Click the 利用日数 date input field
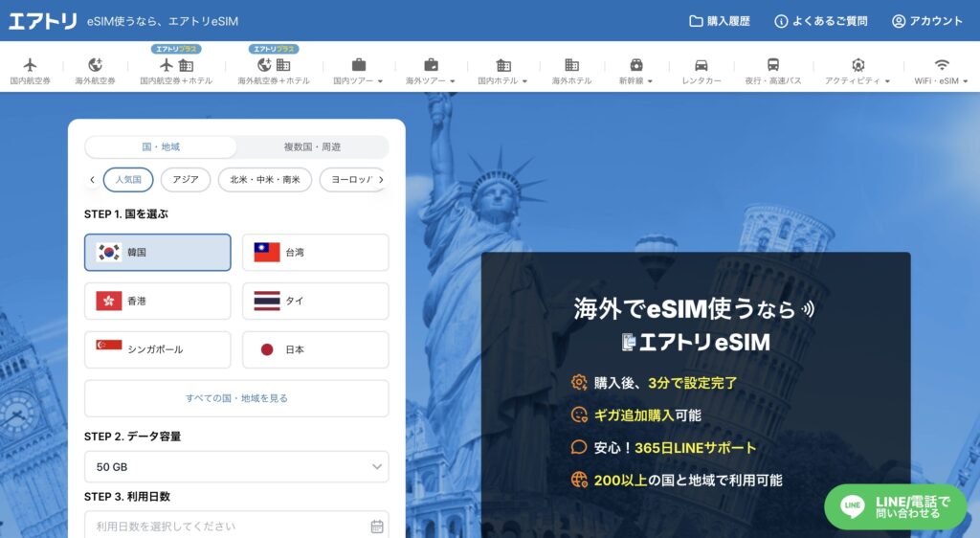The width and height of the screenshot is (980, 538). click(x=236, y=526)
